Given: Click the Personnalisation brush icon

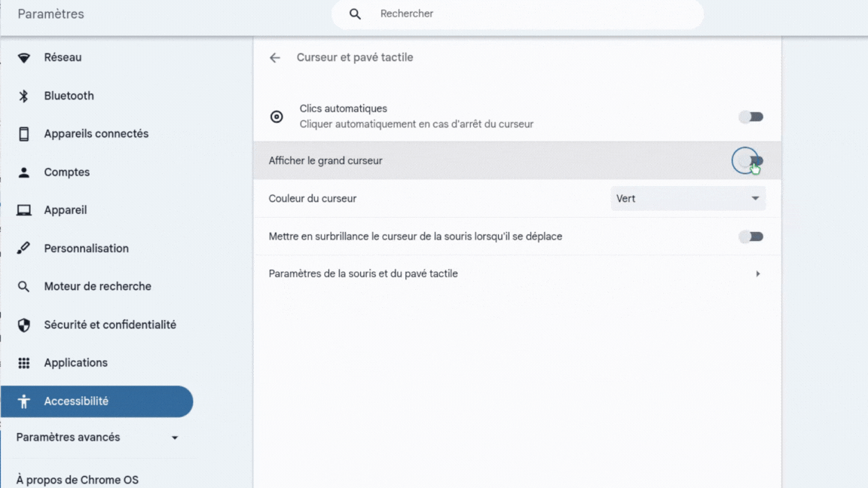Looking at the screenshot, I should (x=24, y=249).
